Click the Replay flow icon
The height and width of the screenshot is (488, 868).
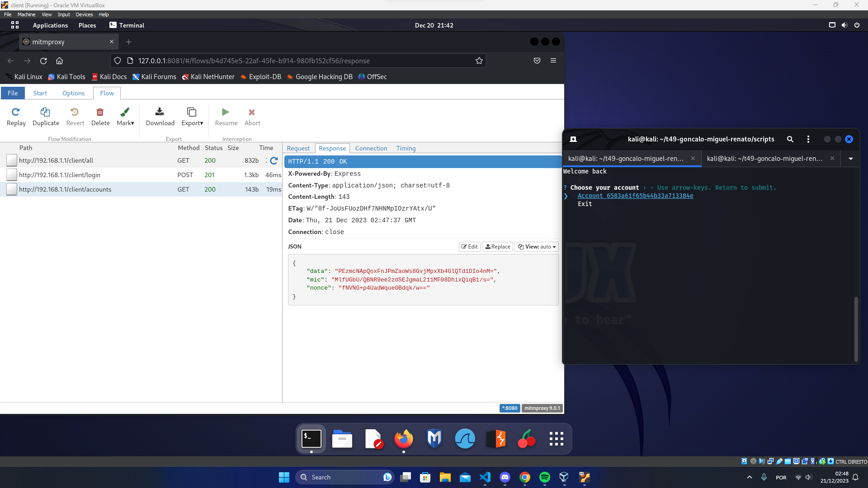(x=16, y=112)
